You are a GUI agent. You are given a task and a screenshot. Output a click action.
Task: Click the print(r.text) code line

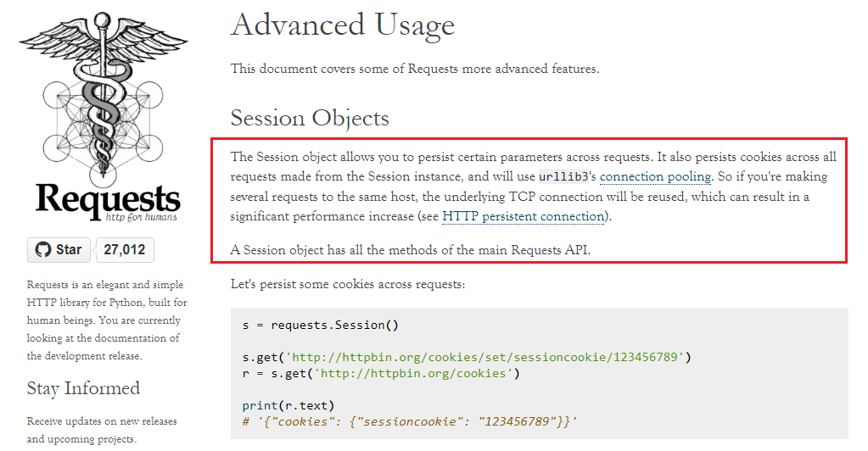pos(288,405)
